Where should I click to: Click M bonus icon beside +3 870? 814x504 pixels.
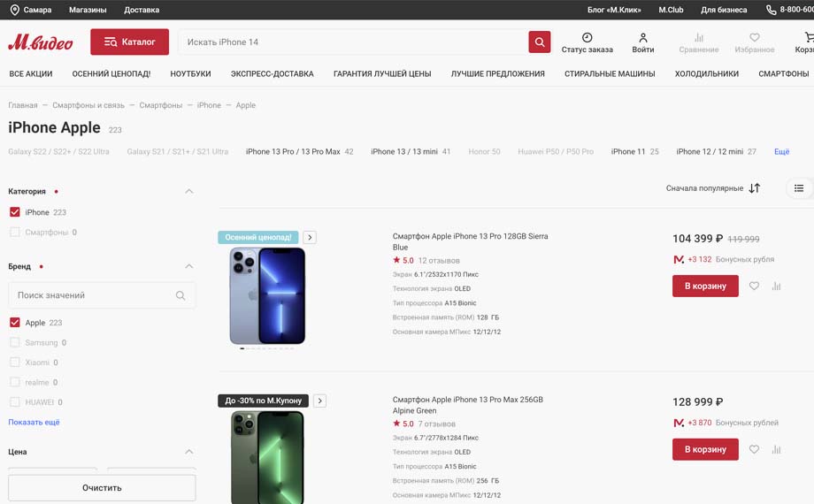pyautogui.click(x=679, y=423)
